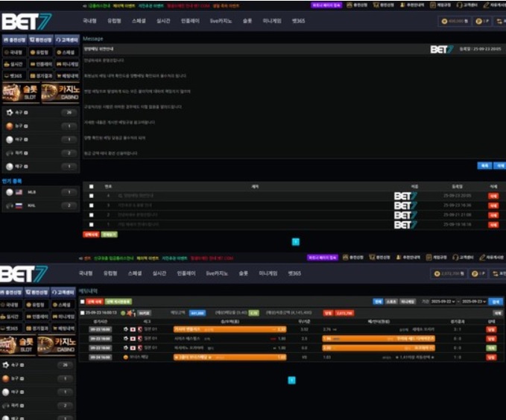Toggle the select-all checkbox in message list header

(x=92, y=186)
